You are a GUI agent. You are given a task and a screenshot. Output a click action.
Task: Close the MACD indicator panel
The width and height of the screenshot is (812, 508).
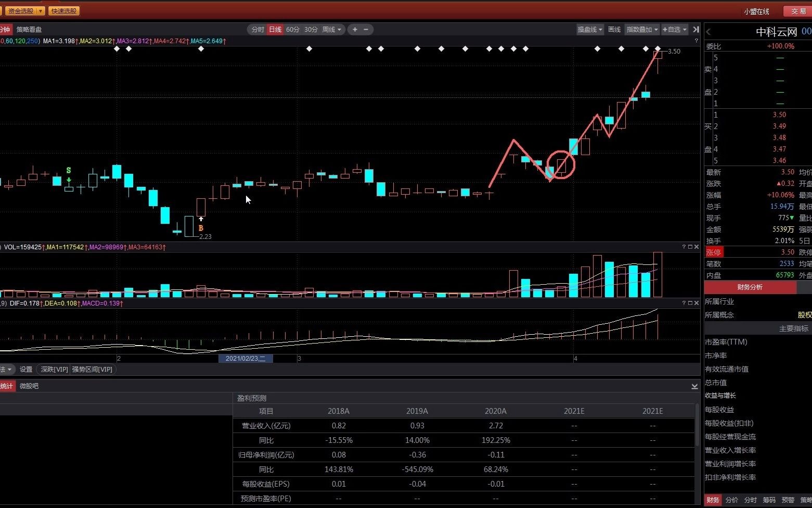pos(697,303)
